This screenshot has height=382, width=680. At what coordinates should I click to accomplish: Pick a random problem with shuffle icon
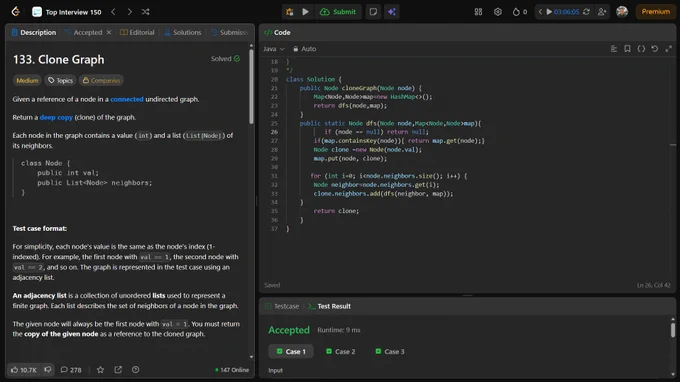pos(145,12)
